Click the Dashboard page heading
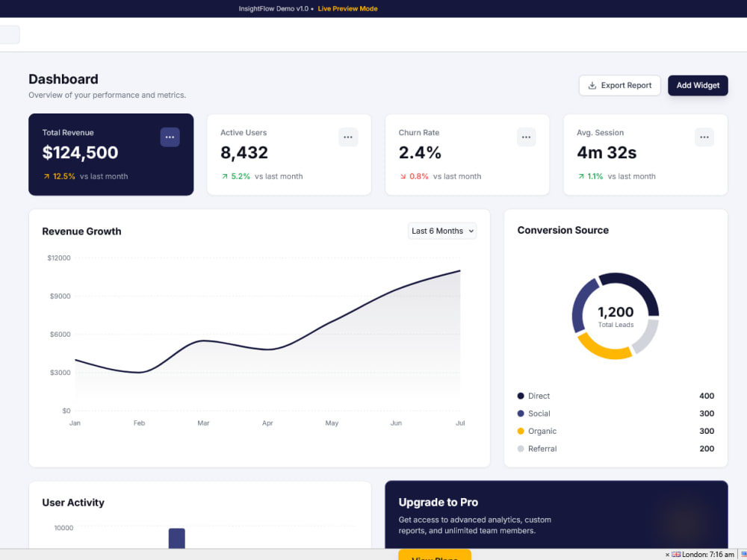 tap(63, 79)
